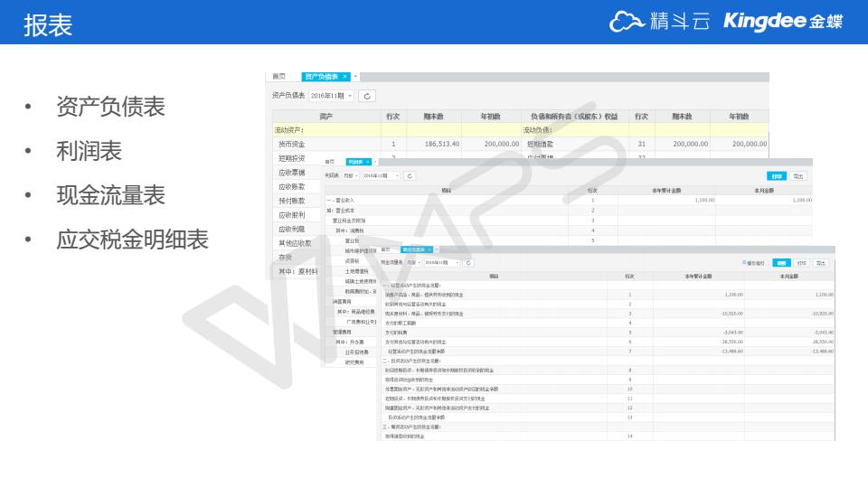Click refresh icon in the cash flow statement toolbar
This screenshot has width=868, height=488.
point(469,263)
